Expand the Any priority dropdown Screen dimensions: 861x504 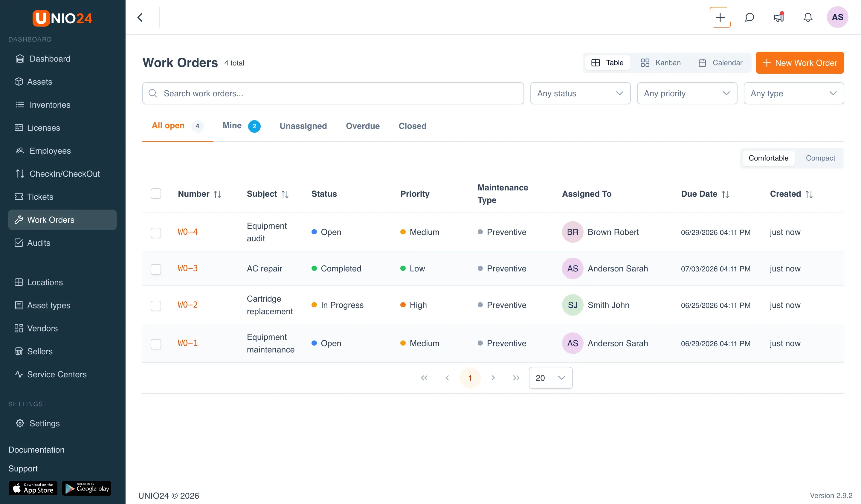pos(687,93)
